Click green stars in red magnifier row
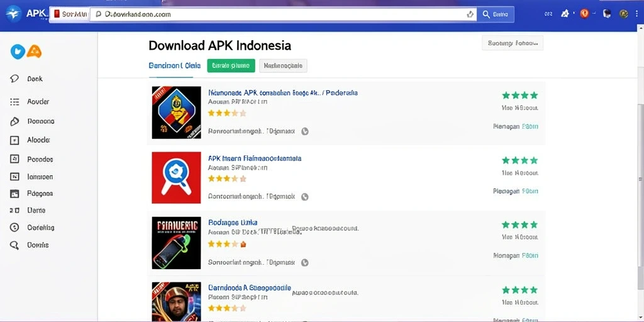The height and width of the screenshot is (322, 644). click(519, 160)
